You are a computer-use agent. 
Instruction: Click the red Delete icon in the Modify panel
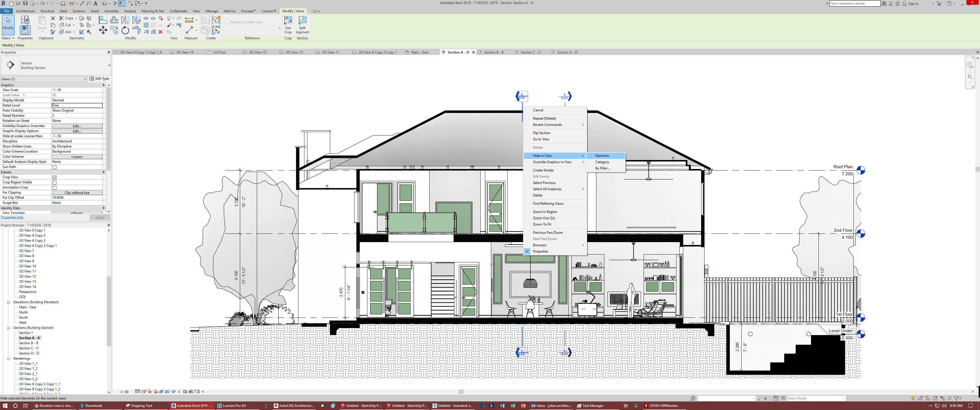(x=161, y=32)
